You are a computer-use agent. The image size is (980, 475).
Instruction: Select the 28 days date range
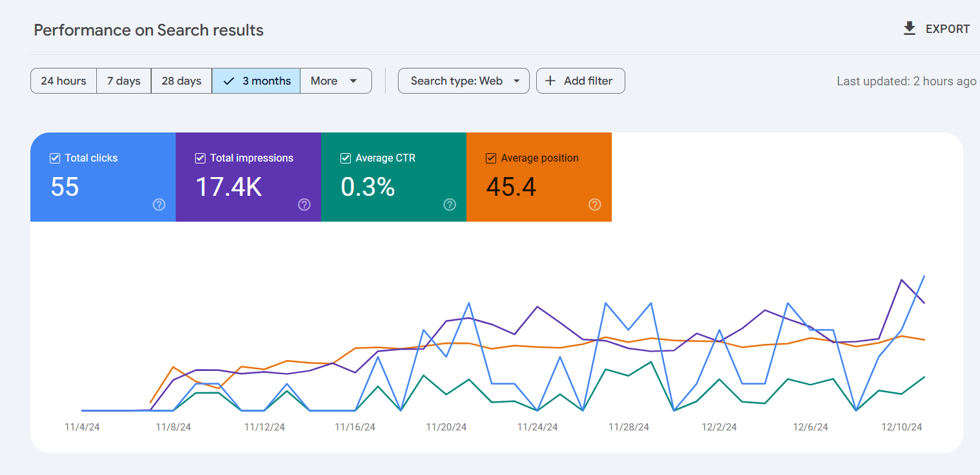(181, 80)
